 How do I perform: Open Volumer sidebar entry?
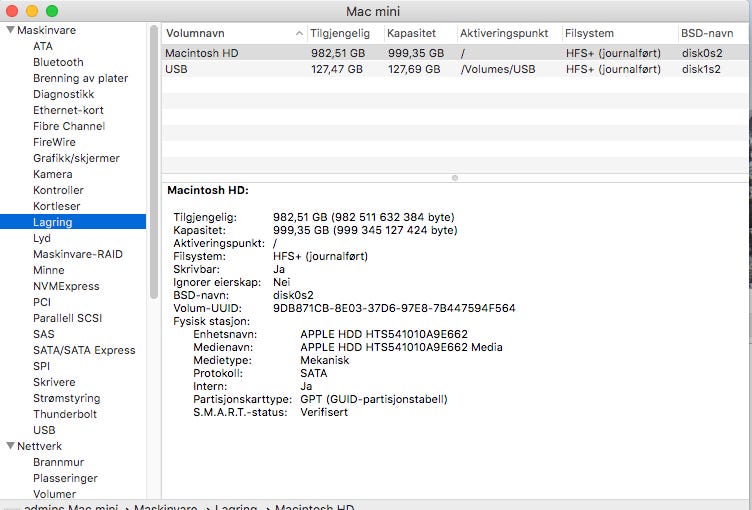click(x=54, y=494)
